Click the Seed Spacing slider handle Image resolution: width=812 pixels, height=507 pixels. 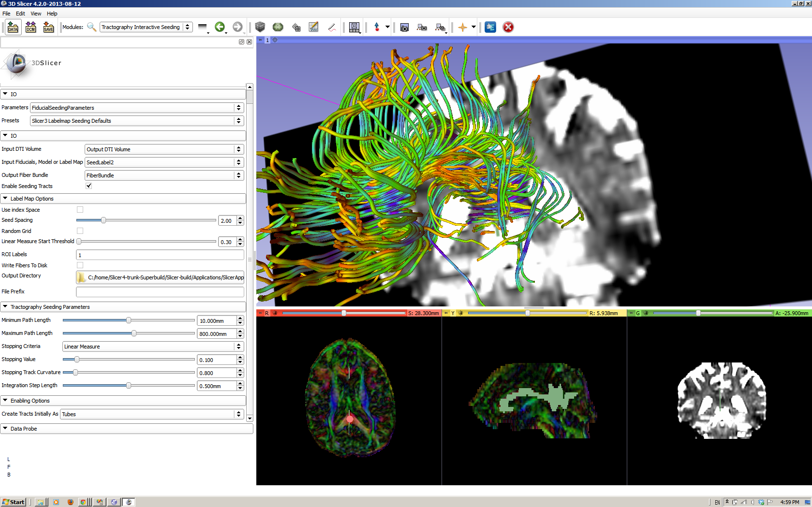[103, 220]
